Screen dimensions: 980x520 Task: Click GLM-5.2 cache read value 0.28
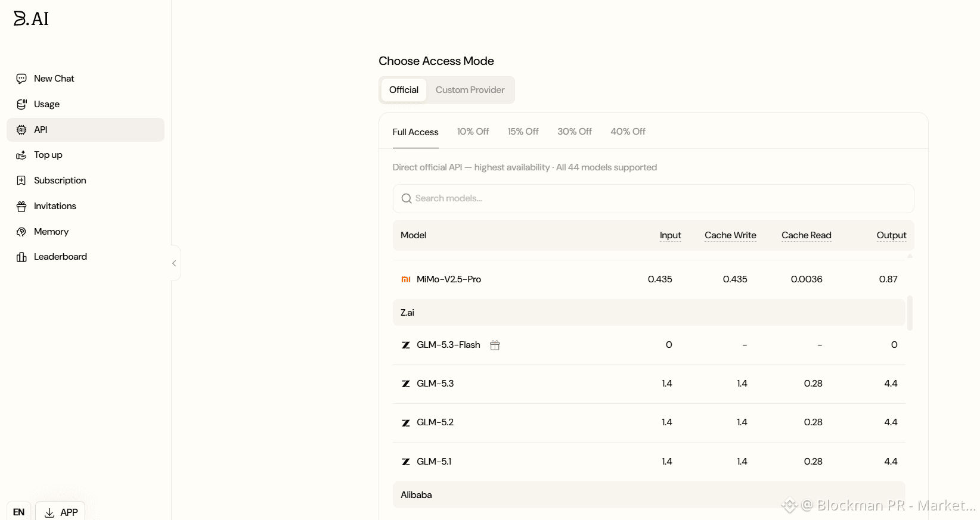click(x=813, y=422)
